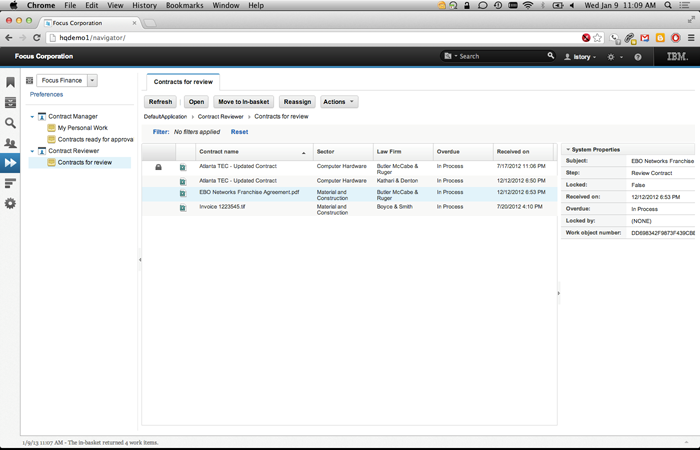Expand the Actions dropdown button

339,102
